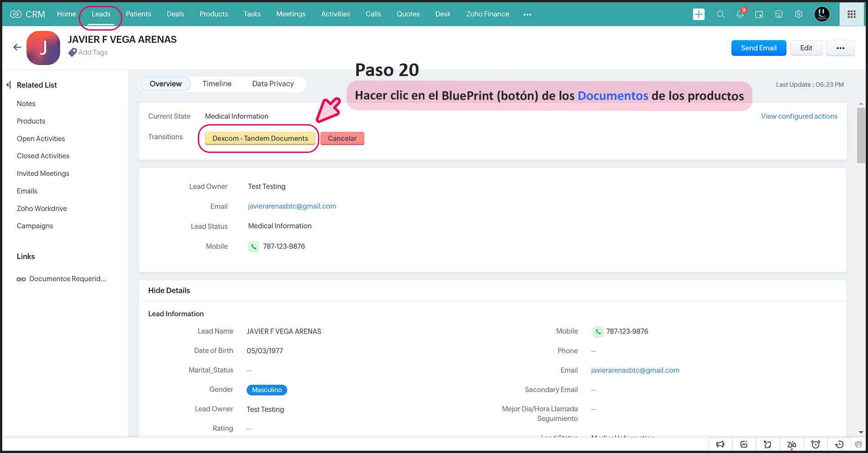
Task: Open the Zia assistant icon in bottom bar
Action: pos(792,444)
